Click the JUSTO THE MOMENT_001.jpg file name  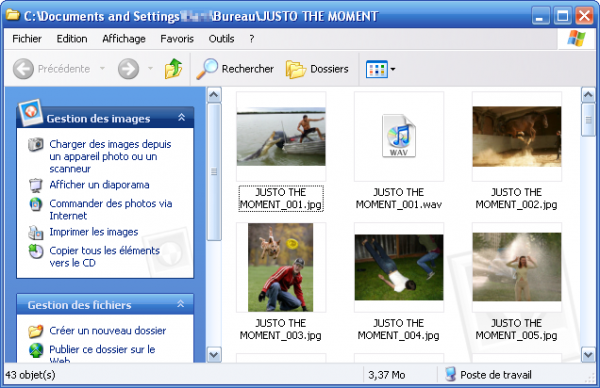point(281,198)
